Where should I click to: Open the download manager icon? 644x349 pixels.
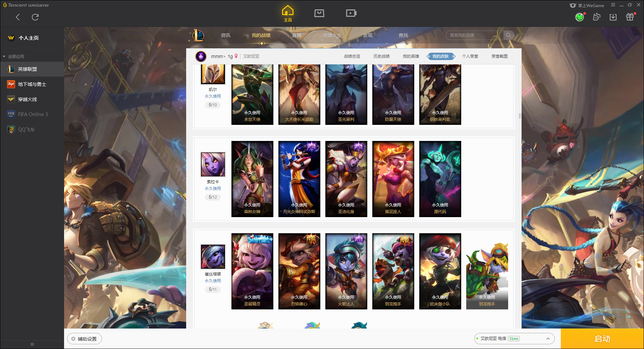[613, 17]
